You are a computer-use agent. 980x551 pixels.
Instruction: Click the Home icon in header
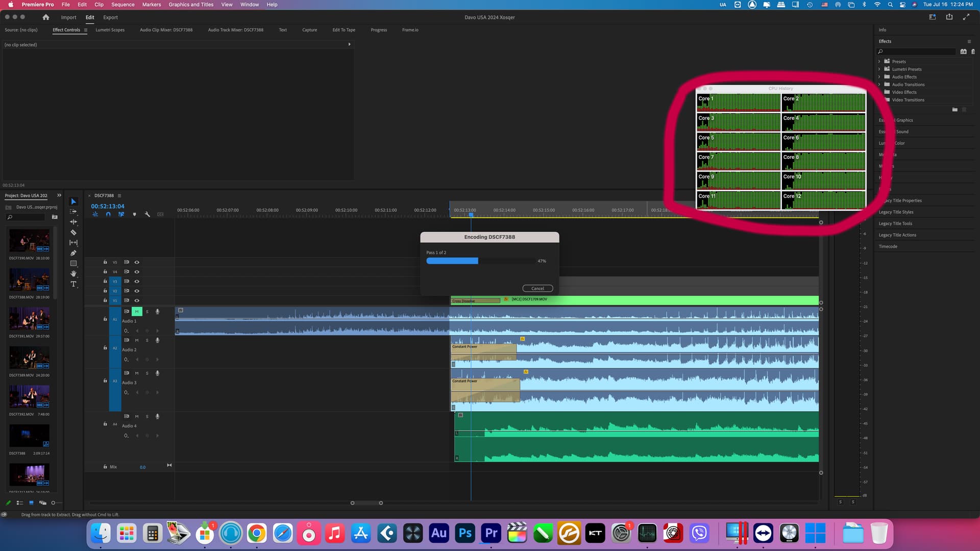click(46, 17)
